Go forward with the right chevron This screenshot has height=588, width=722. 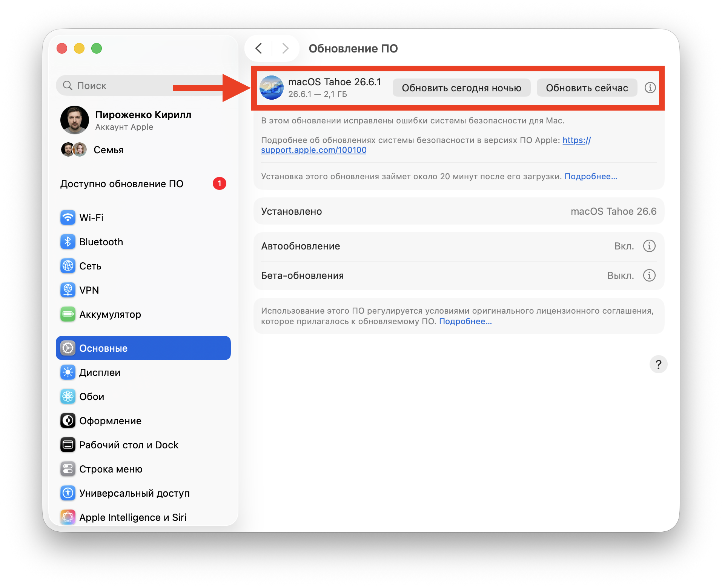click(x=285, y=48)
